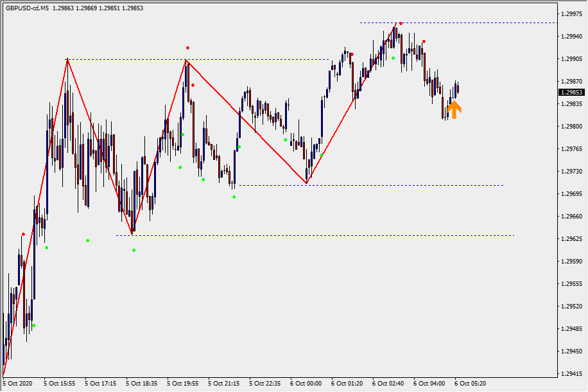The height and width of the screenshot is (392, 588).
Task: Click the 1.29415 price scale label
Action: [571, 373]
